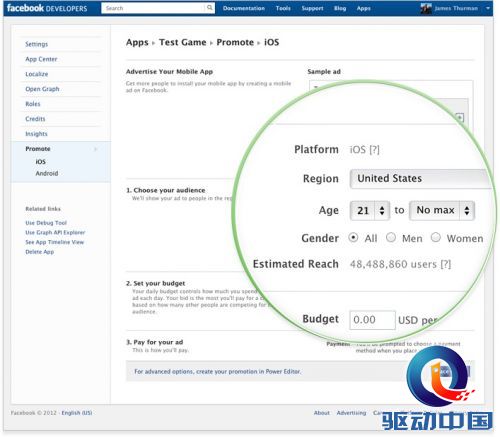Select the Men gender radio button

coord(391,237)
